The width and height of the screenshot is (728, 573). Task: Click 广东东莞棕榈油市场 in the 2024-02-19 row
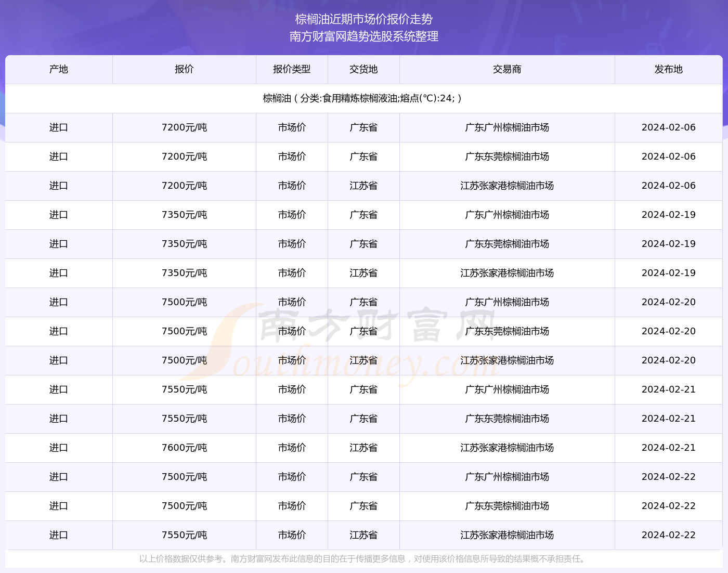507,244
